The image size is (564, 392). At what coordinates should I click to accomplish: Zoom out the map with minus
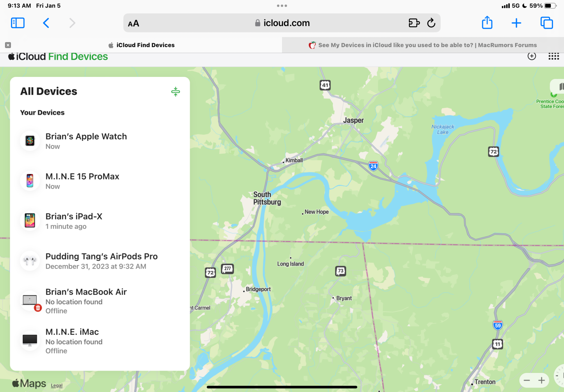526,380
